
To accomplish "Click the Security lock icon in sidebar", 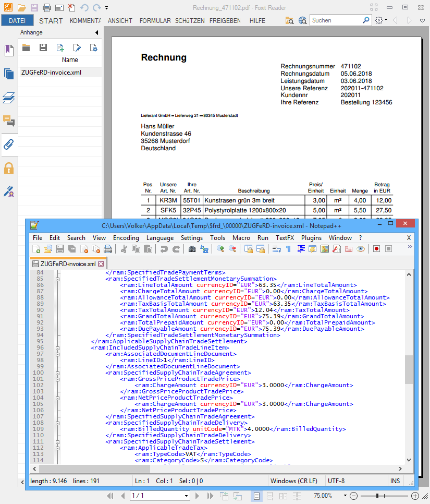I will coord(9,168).
